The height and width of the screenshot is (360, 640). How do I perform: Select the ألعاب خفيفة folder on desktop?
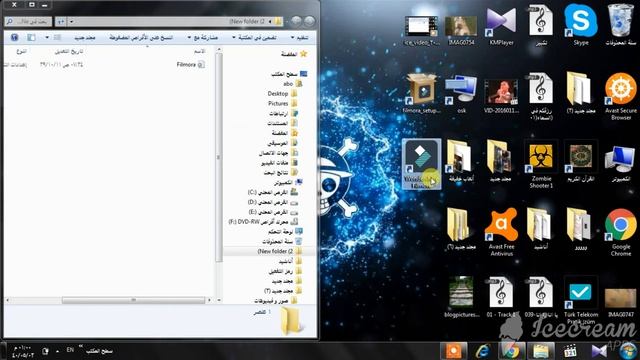click(x=461, y=161)
